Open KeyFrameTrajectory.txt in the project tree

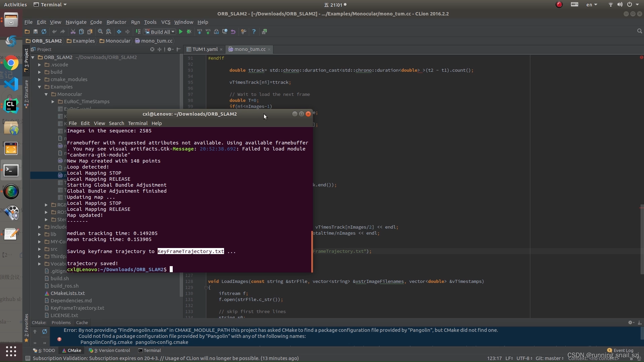click(77, 308)
